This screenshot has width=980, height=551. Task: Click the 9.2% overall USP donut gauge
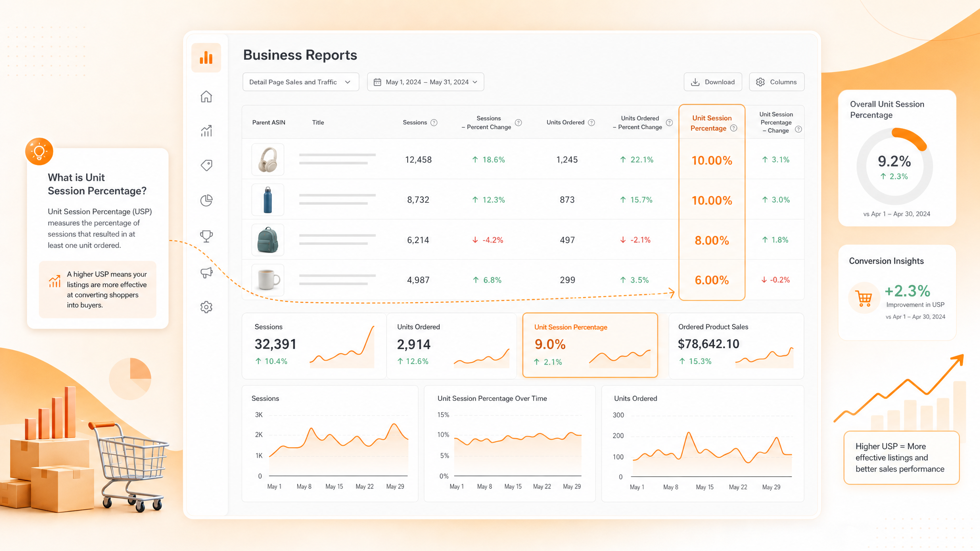point(894,166)
